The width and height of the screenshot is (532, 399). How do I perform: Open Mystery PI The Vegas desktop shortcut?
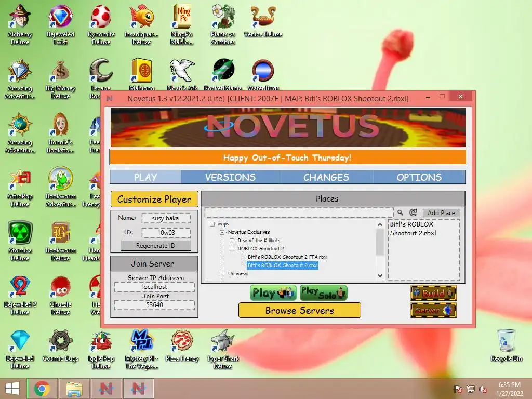click(141, 350)
